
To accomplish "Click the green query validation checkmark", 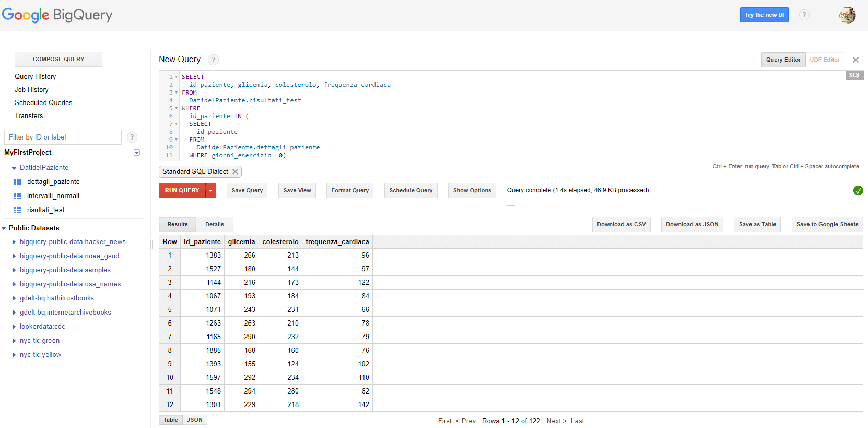I will tap(858, 191).
